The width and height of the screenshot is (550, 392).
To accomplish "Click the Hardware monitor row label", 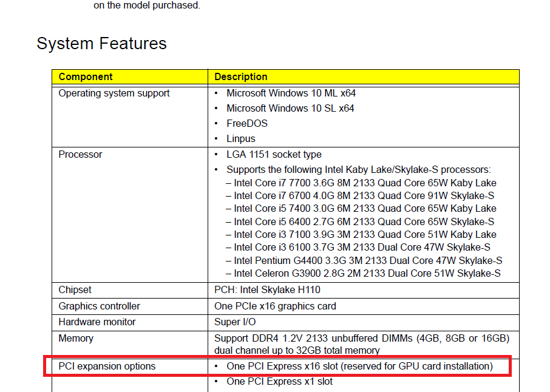I will 97,322.
